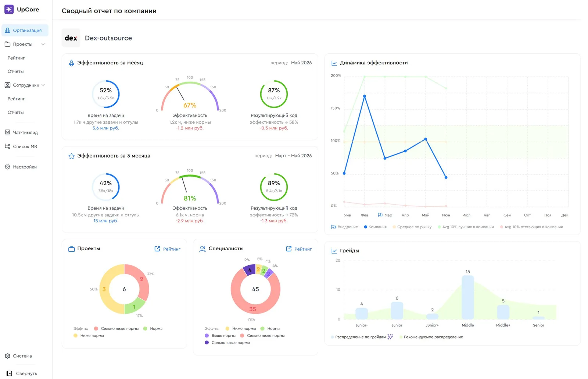The width and height of the screenshot is (588, 379).
Task: Open the Май 2026 period selector
Action: pyautogui.click(x=301, y=63)
